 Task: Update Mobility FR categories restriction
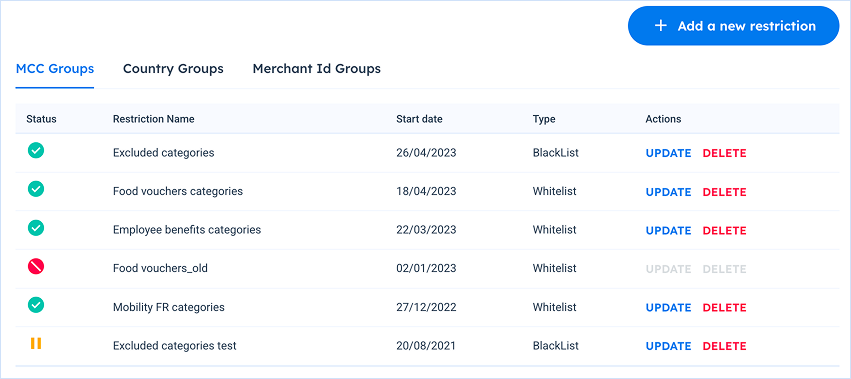668,307
